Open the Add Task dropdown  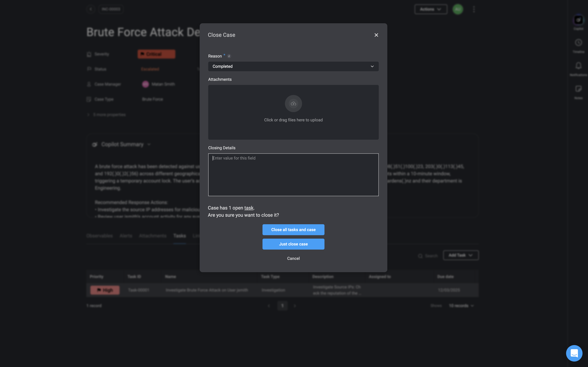pos(461,255)
